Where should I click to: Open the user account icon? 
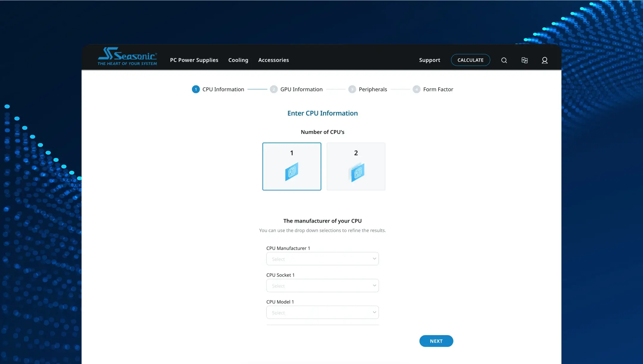pyautogui.click(x=544, y=60)
